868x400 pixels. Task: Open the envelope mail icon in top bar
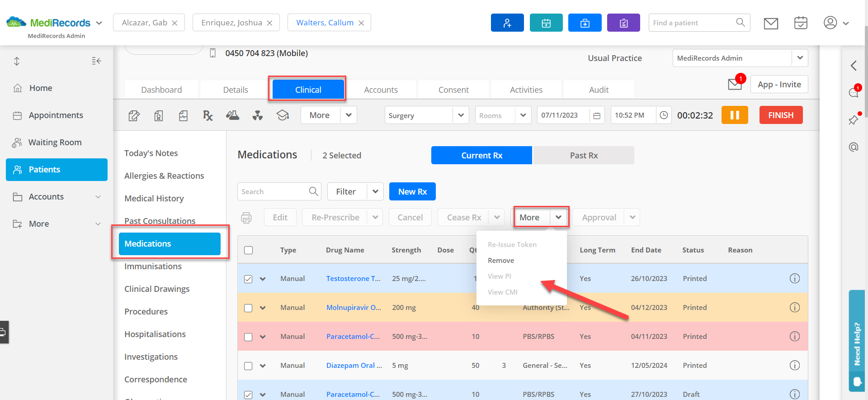[x=771, y=23]
